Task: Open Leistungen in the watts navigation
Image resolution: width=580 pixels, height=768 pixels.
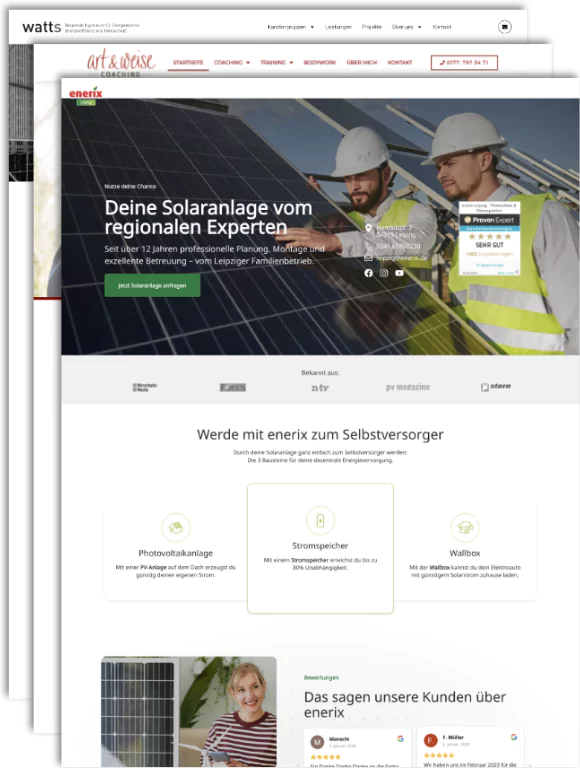Action: tap(338, 27)
